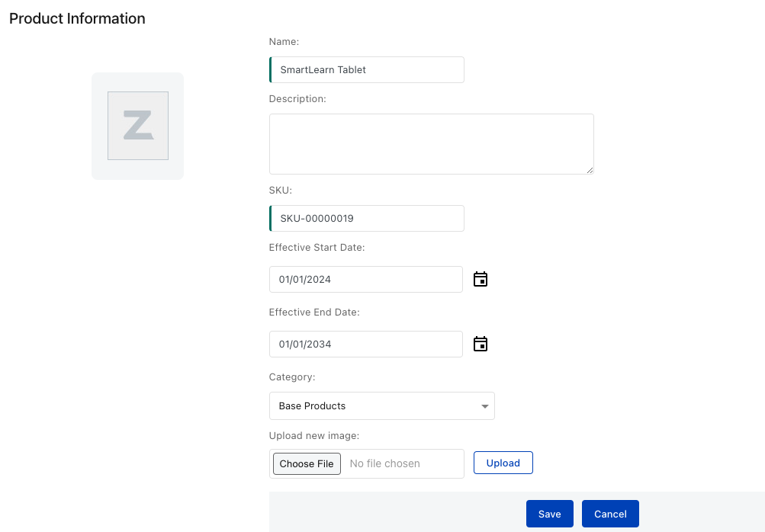
Task: Select the SmartLearn Tablet name text
Action: tap(324, 69)
